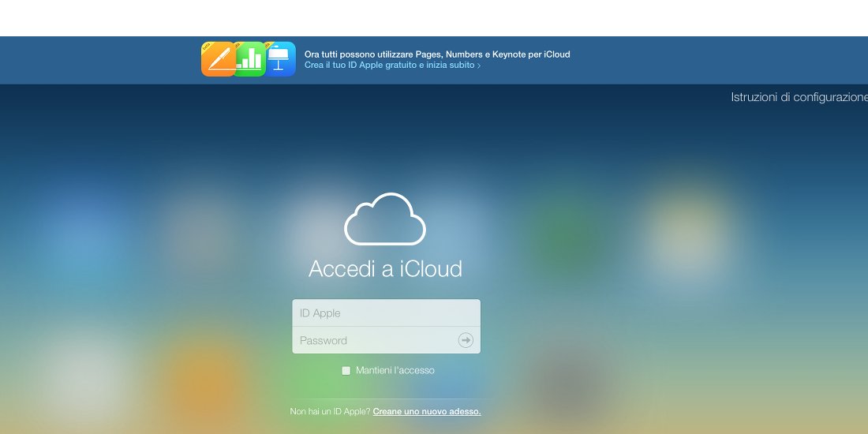Focus the ID Apple input field
The image size is (868, 434).
(387, 312)
